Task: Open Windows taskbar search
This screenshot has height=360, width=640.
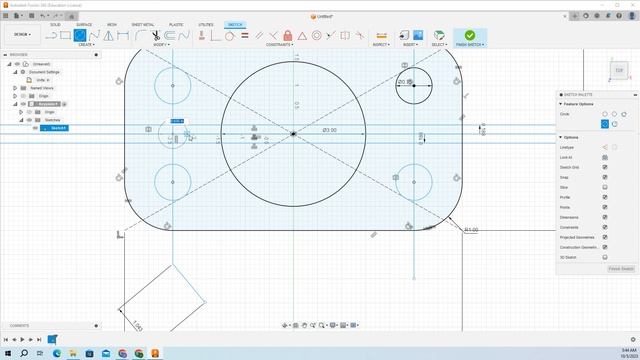Action: tap(24, 353)
